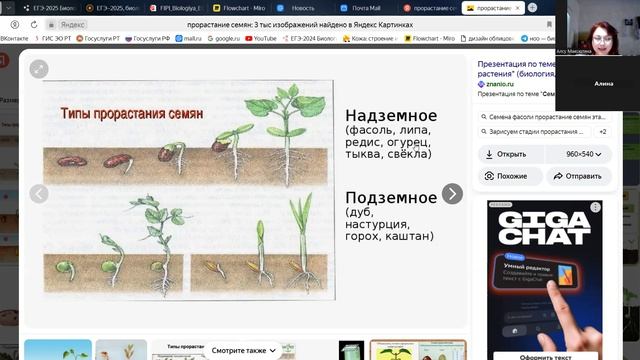The image size is (640, 360).
Task: Show +2 more search suggestions
Action: coord(603,131)
